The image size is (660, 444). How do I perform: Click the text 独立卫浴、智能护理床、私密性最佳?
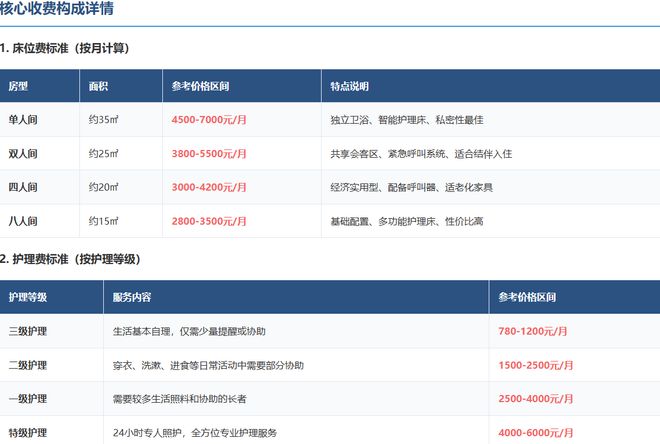pos(407,120)
